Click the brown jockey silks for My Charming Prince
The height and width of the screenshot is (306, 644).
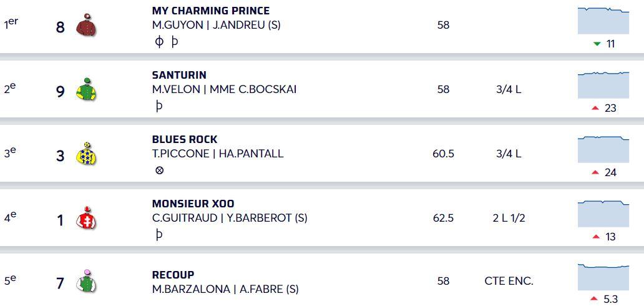pyautogui.click(x=86, y=25)
